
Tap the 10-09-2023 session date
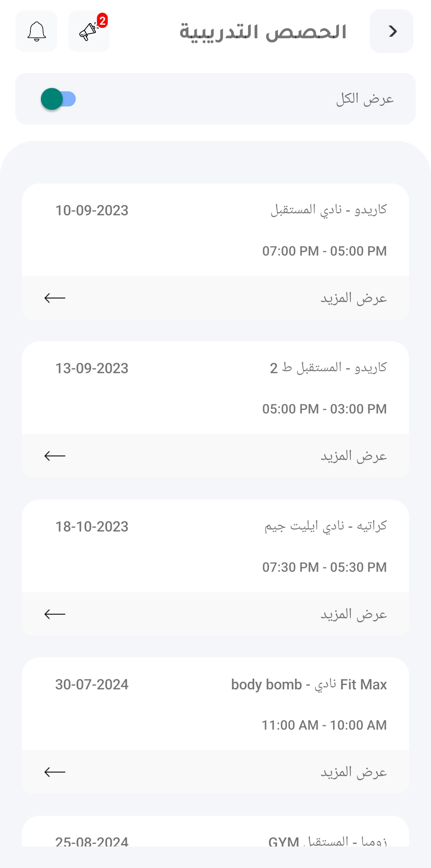tap(92, 211)
